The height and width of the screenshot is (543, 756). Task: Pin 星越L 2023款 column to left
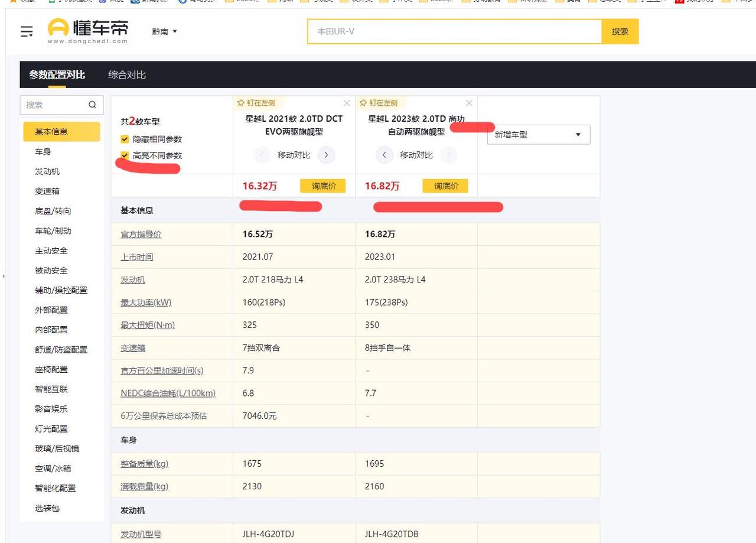tap(378, 103)
